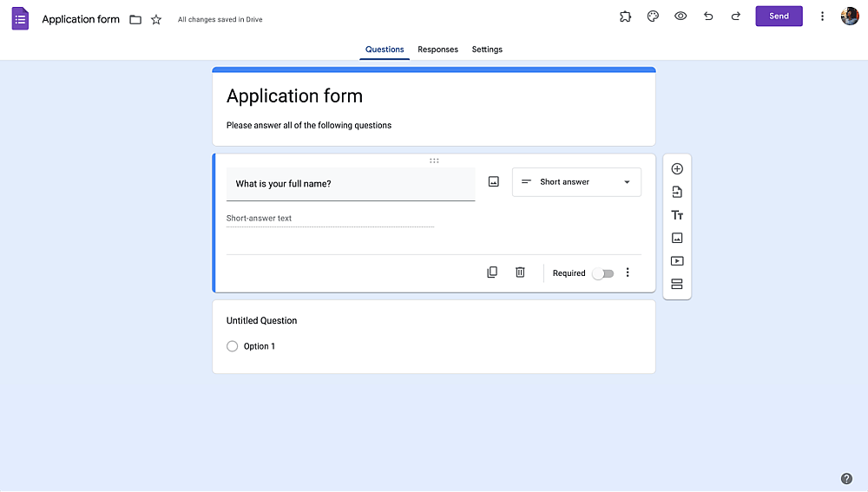Click the Add section icon
The height and width of the screenshot is (492, 868).
pos(677,284)
